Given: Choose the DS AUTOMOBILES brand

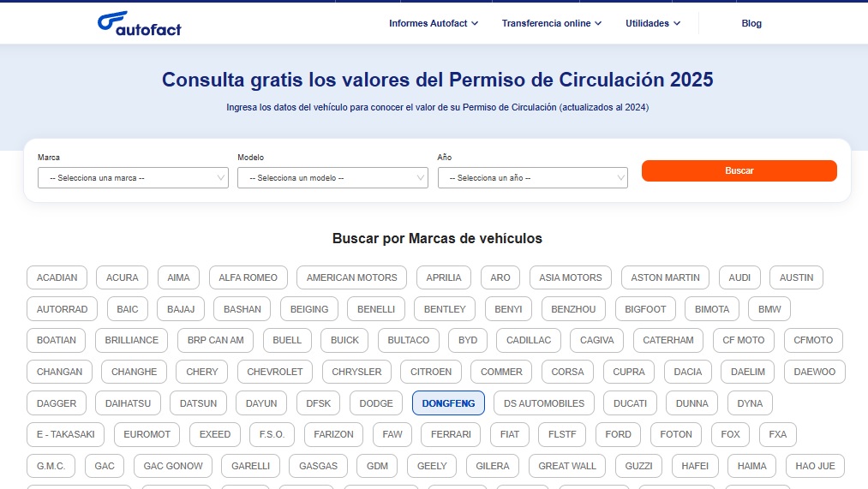Looking at the screenshot, I should 544,403.
